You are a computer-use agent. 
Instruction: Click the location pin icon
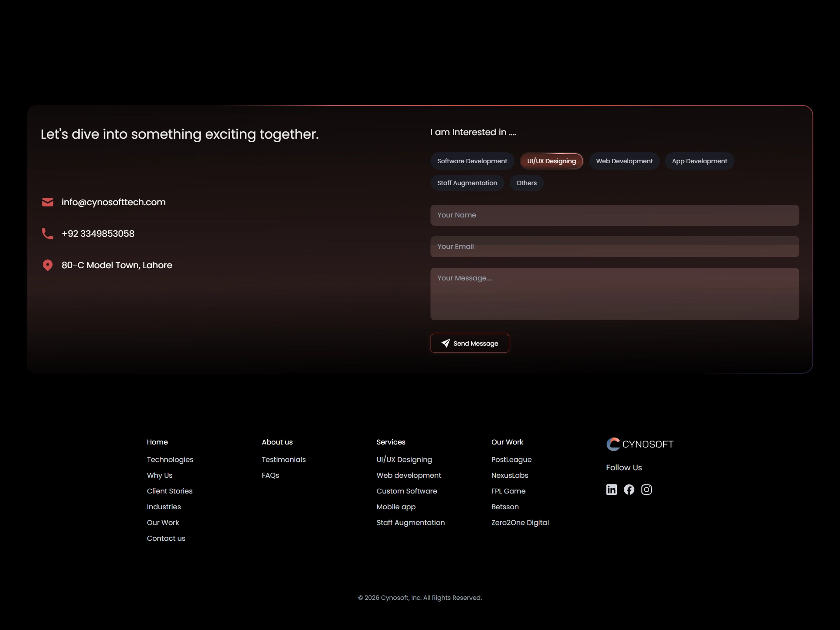[47, 265]
